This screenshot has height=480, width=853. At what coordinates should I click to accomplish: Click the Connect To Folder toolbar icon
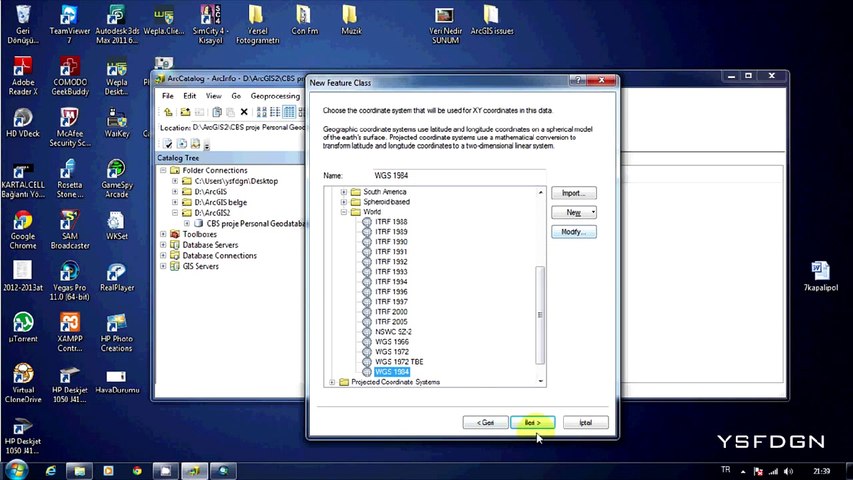pos(184,112)
